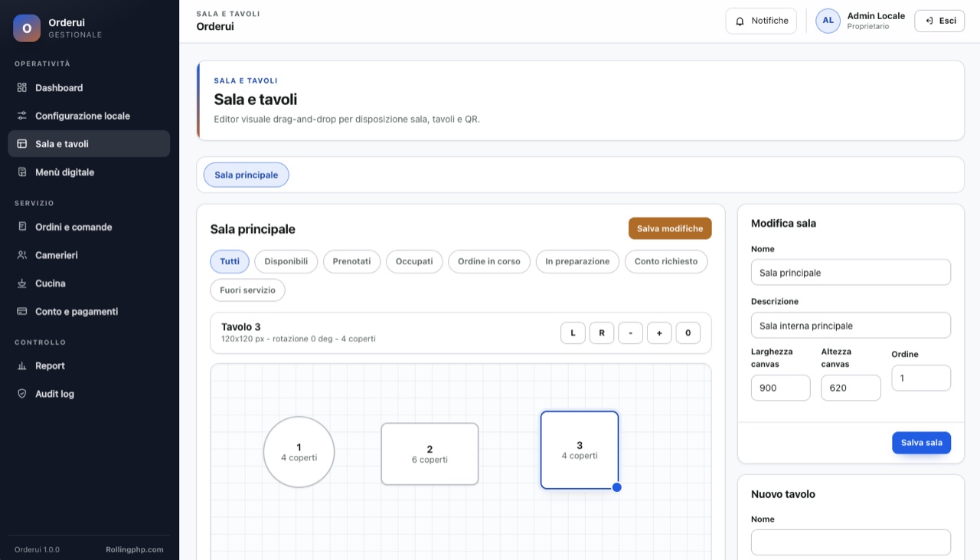This screenshot has width=980, height=560.
Task: Filter by Fuori servizio status
Action: click(x=248, y=290)
